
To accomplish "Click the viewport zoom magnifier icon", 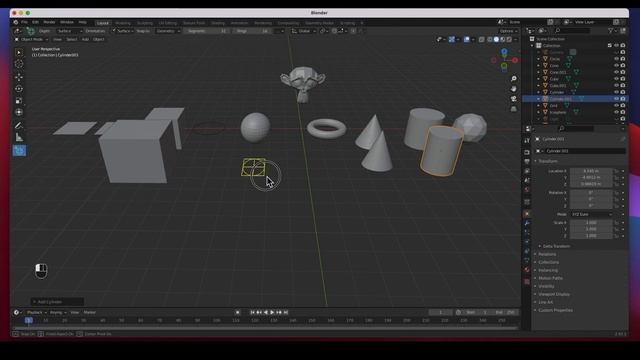I will [x=514, y=79].
